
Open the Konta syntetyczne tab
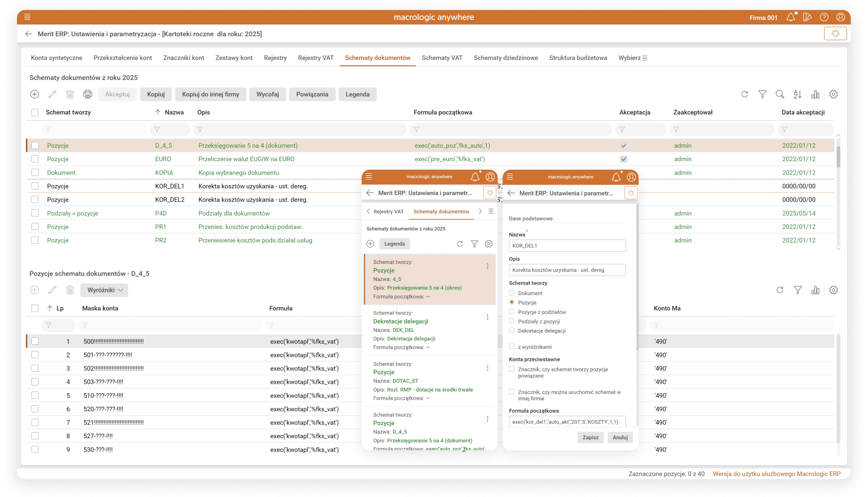click(x=56, y=58)
